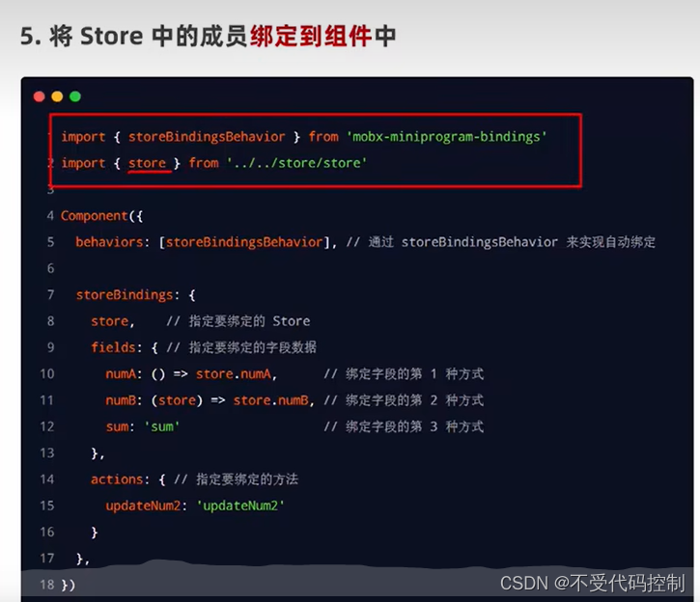Click the yellow minimize dot of code window
Viewport: 700px width, 602px height.
(57, 96)
